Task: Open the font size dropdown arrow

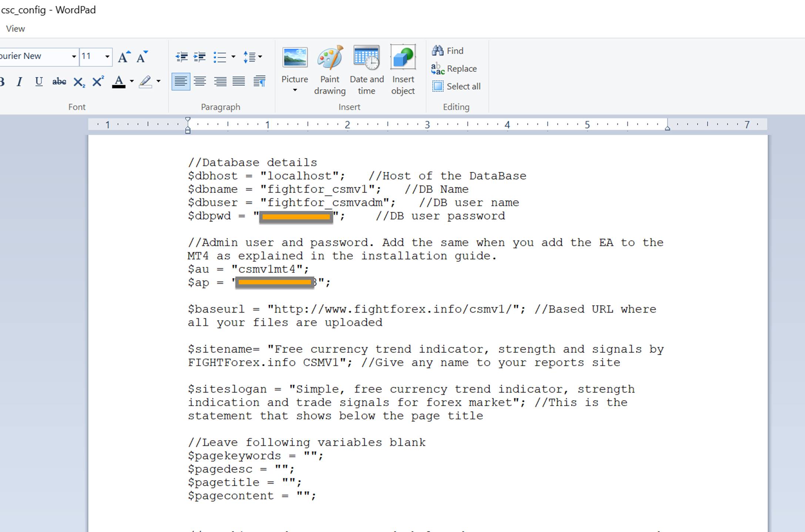Action: click(107, 56)
